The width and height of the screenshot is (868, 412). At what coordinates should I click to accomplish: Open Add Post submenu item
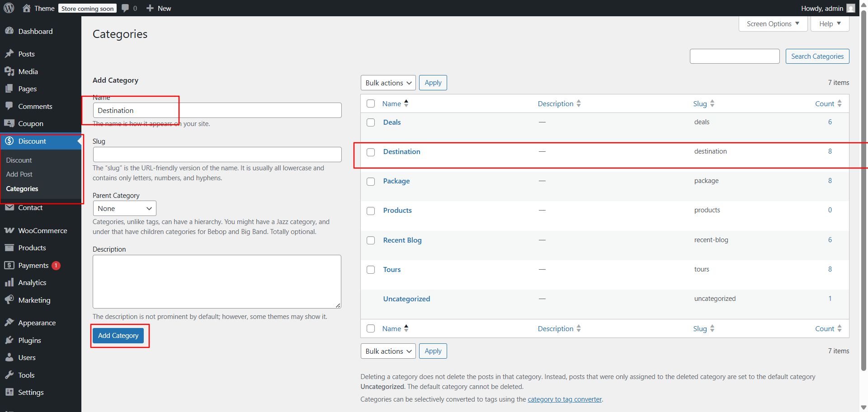[x=19, y=174]
